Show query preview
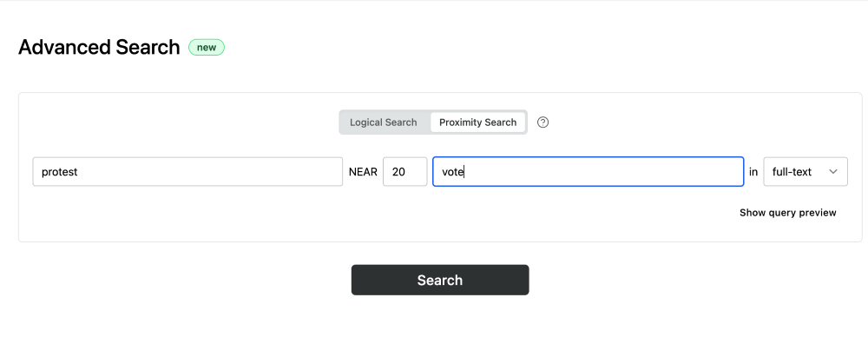Image resolution: width=868 pixels, height=357 pixels. tap(787, 213)
